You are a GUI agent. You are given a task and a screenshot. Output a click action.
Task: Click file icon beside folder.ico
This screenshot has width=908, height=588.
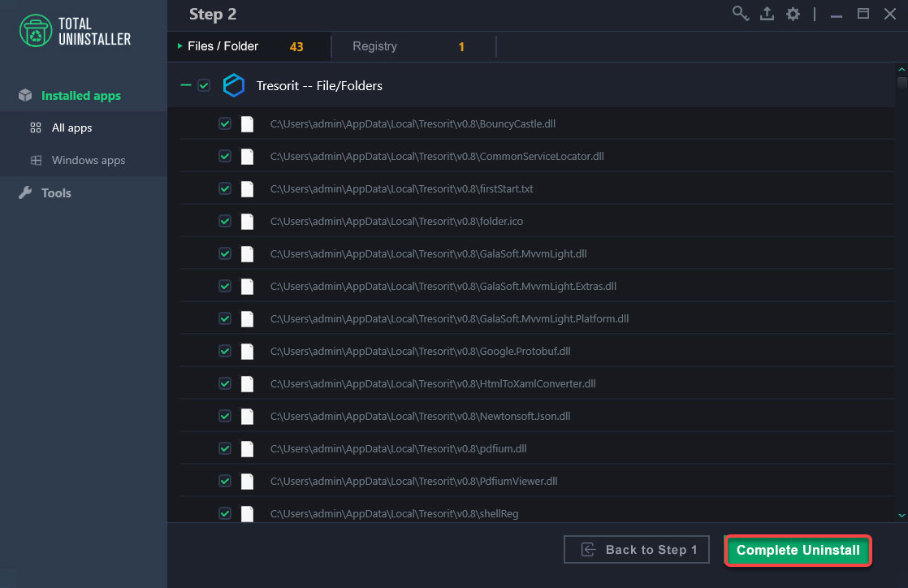(247, 221)
